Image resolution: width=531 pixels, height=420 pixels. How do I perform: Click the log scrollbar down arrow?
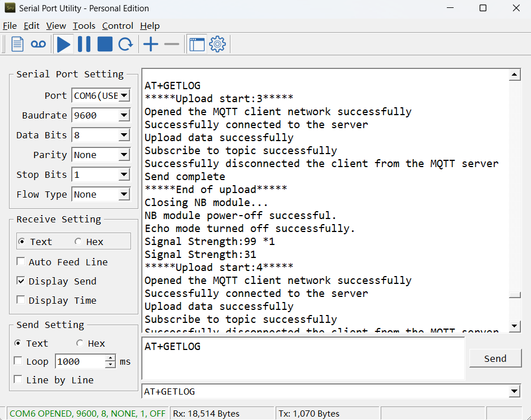pos(515,326)
